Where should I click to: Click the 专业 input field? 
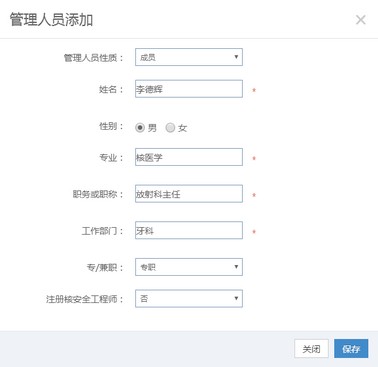click(x=189, y=157)
